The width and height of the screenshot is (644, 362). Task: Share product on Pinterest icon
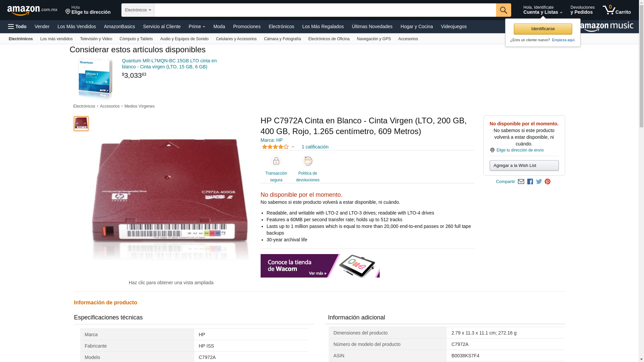click(x=548, y=182)
